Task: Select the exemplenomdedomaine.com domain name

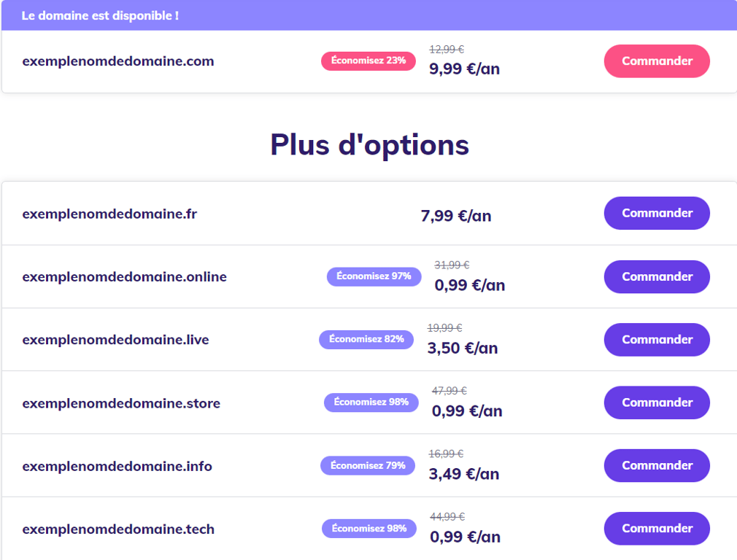Action: click(117, 61)
